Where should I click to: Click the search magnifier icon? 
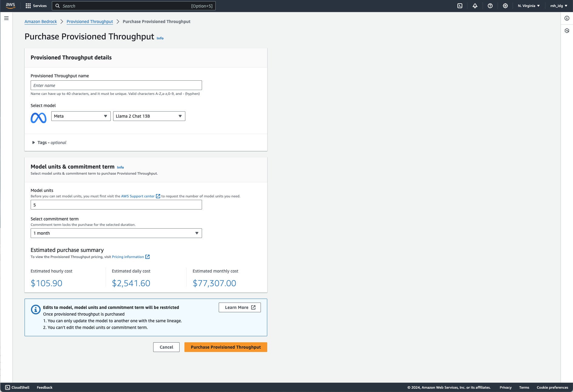tap(57, 6)
